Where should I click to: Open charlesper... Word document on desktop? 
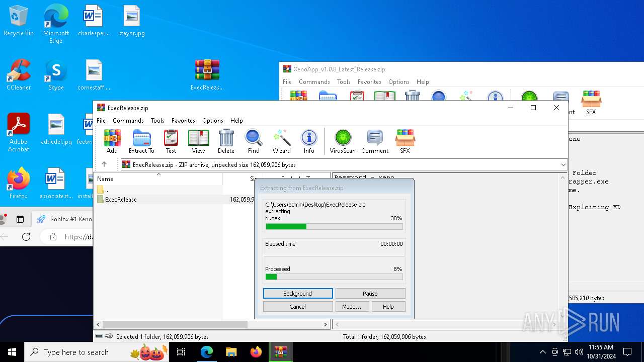(x=94, y=21)
